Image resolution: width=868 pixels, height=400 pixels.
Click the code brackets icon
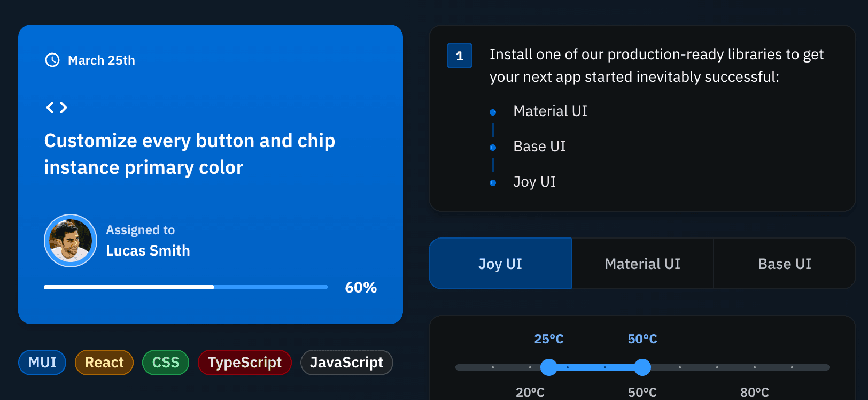57,107
